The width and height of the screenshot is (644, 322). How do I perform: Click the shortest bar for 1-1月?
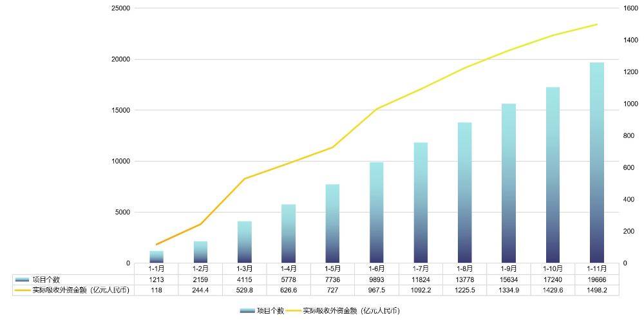(x=156, y=256)
